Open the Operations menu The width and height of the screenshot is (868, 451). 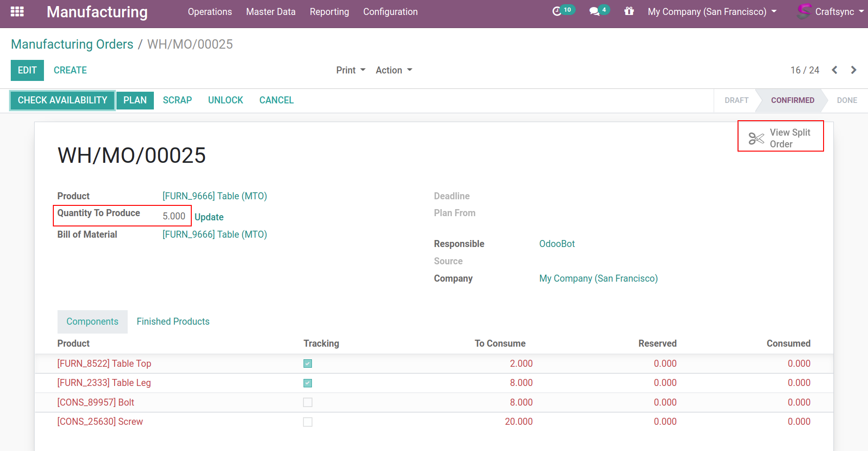(210, 12)
